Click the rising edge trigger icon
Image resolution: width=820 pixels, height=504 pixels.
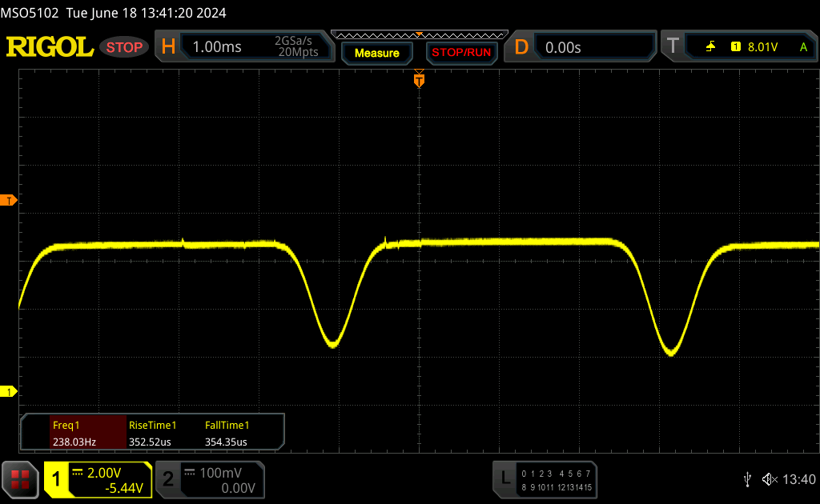(x=711, y=47)
